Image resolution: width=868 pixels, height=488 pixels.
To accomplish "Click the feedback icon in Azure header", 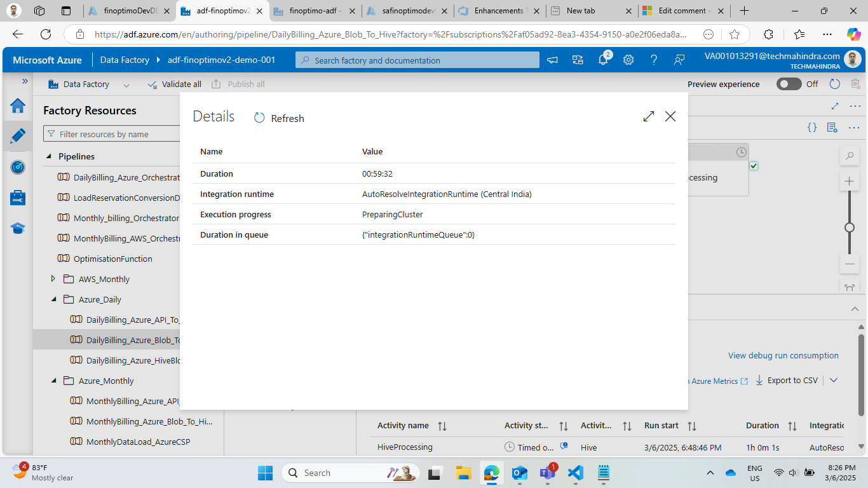I will click(679, 60).
